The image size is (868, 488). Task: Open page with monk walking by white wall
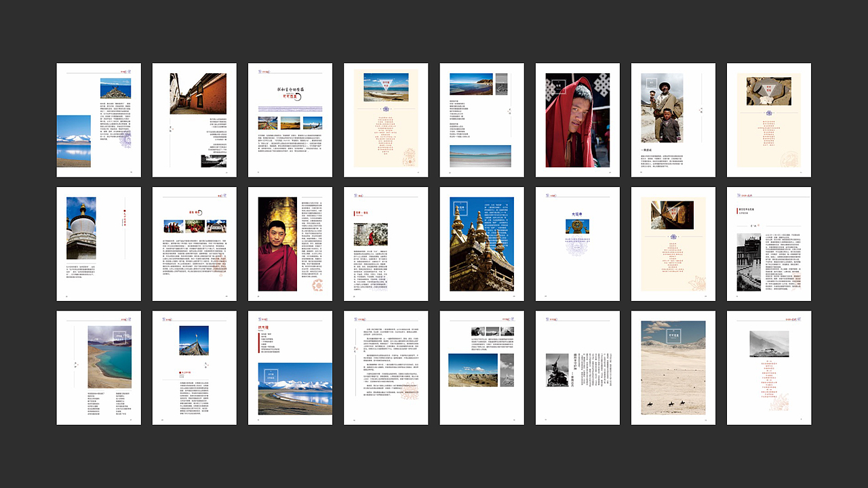pos(386,245)
